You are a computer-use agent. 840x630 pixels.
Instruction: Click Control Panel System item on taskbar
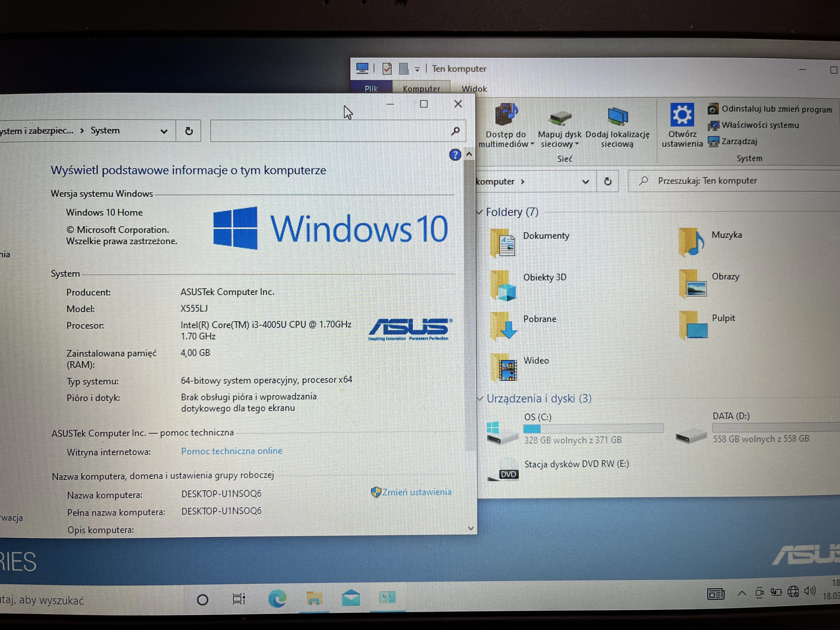point(387,597)
